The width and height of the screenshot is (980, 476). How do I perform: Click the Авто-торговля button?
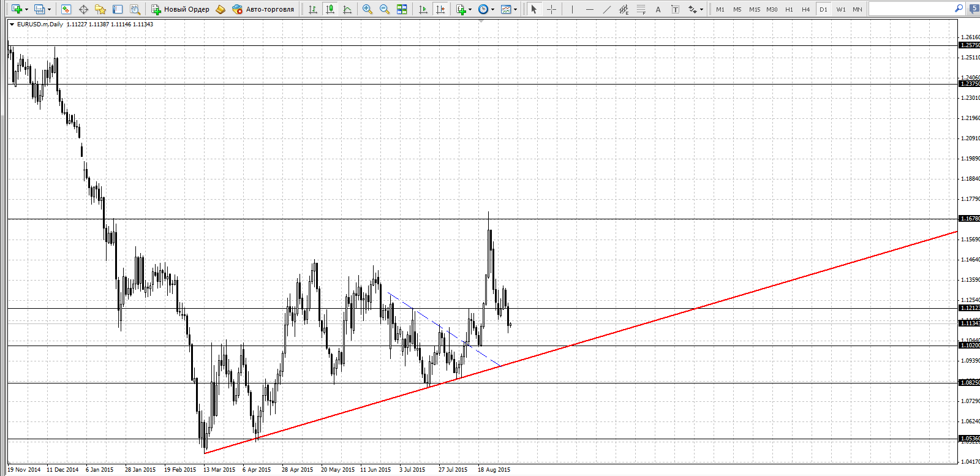click(264, 9)
